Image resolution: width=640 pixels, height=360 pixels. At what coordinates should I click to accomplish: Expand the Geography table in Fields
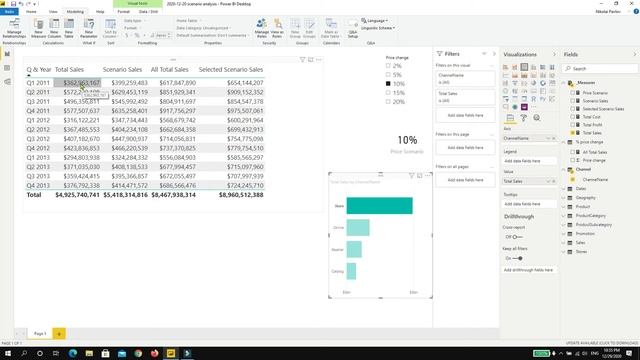pos(564,198)
